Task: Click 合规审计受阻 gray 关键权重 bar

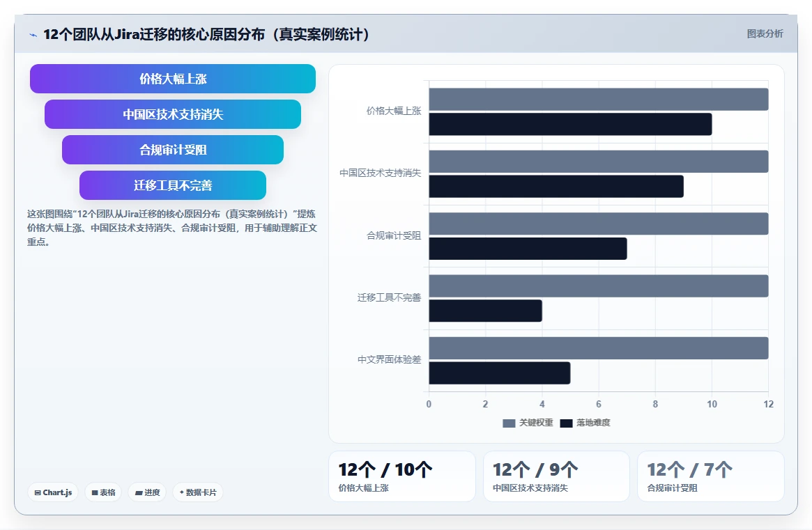Action: (x=599, y=224)
